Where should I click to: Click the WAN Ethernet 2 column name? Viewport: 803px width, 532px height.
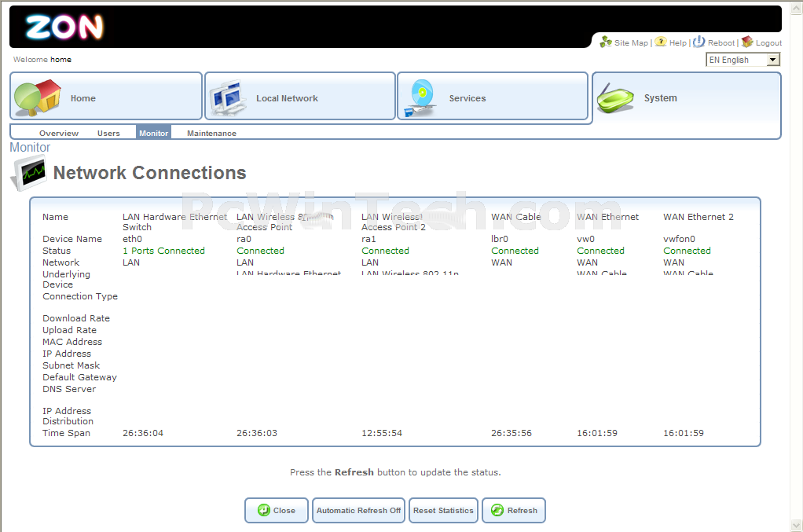pos(698,217)
